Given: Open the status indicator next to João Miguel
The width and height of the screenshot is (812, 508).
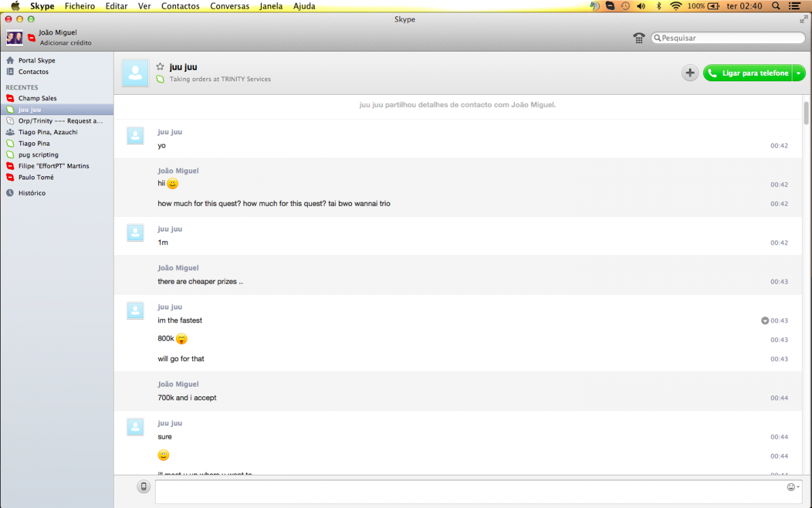Looking at the screenshot, I should tap(31, 38).
